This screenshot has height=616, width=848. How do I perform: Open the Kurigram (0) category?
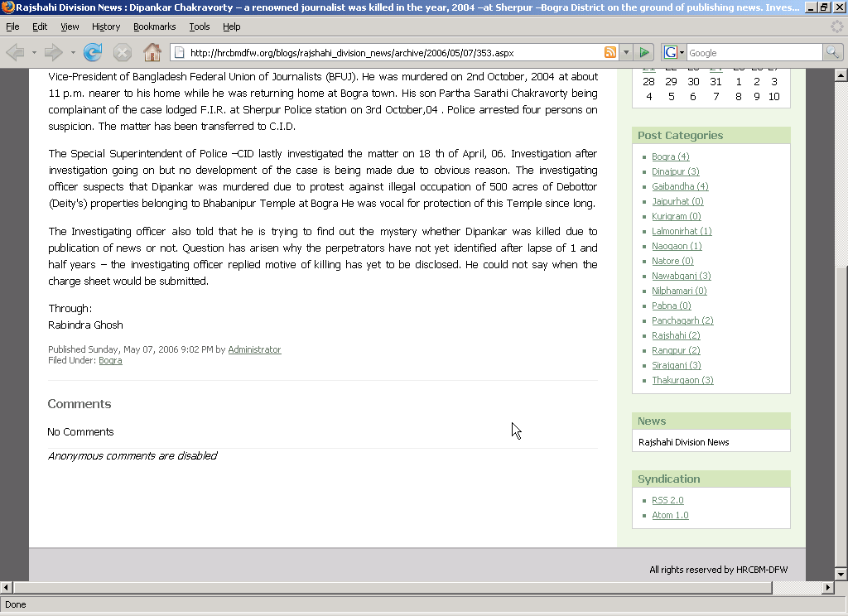pos(676,216)
